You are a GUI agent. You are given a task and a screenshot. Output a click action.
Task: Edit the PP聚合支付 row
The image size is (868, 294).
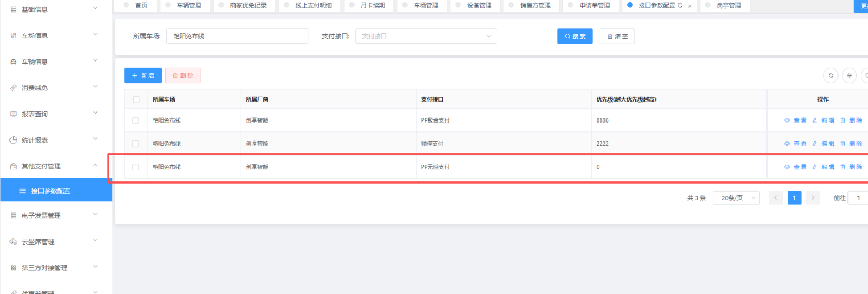click(x=823, y=120)
